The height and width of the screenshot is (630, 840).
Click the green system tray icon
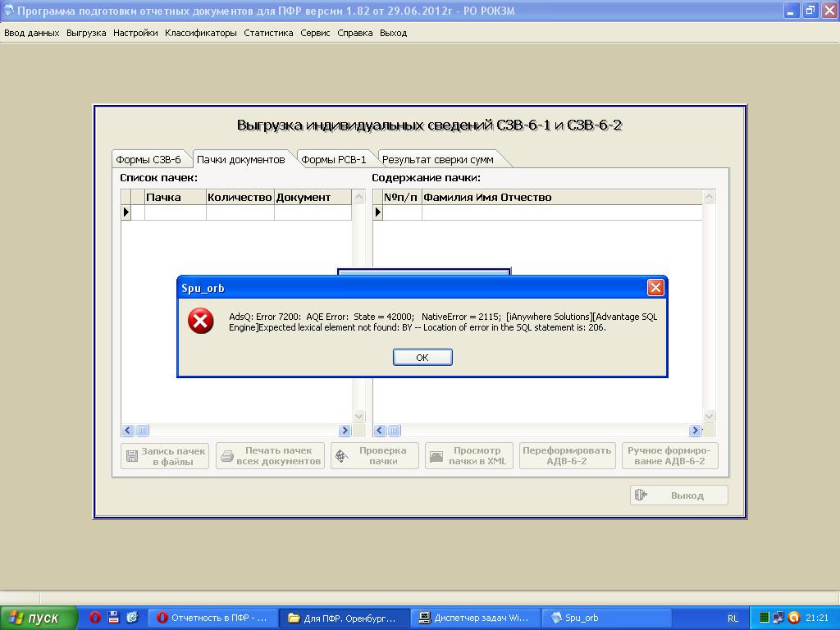coord(765,618)
